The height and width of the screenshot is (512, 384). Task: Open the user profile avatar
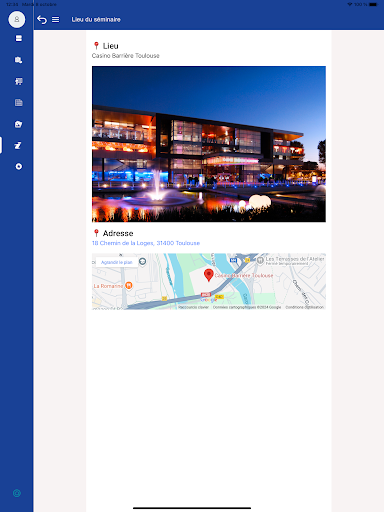(17, 19)
